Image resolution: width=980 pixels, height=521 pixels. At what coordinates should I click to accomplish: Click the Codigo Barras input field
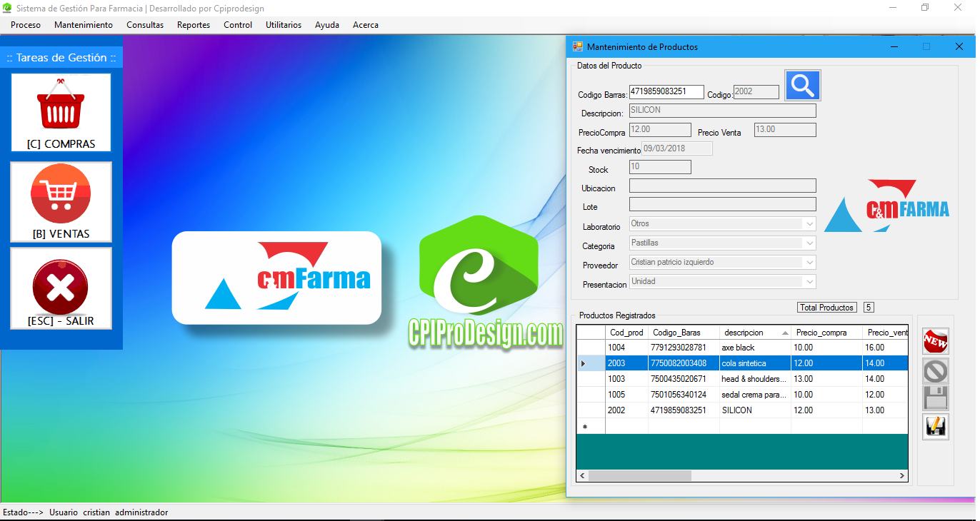(666, 91)
